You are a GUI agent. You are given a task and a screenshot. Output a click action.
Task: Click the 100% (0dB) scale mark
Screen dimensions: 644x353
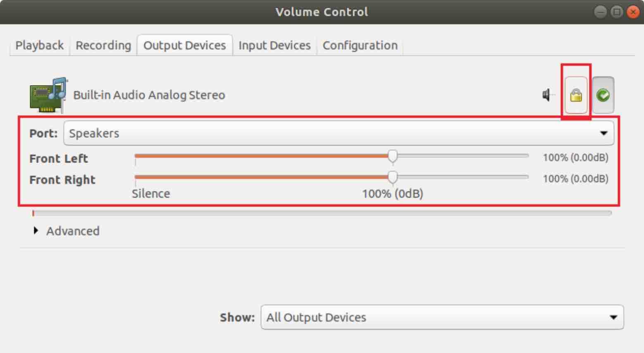click(393, 193)
